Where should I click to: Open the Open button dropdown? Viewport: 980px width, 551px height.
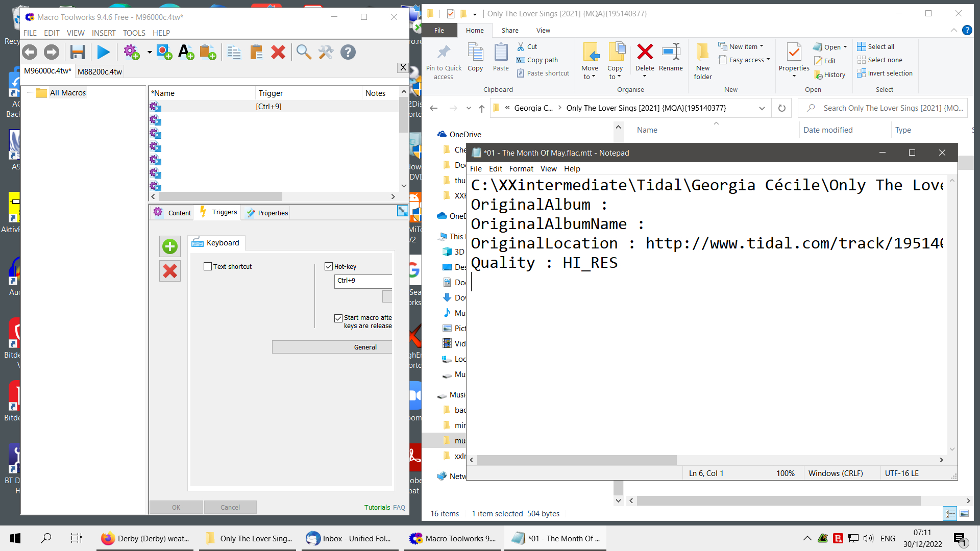pos(845,47)
